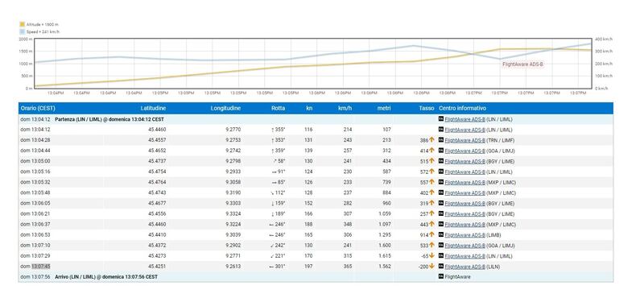Click the orange climb arrow next to rate 443
644x298 pixels.
(x=431, y=224)
